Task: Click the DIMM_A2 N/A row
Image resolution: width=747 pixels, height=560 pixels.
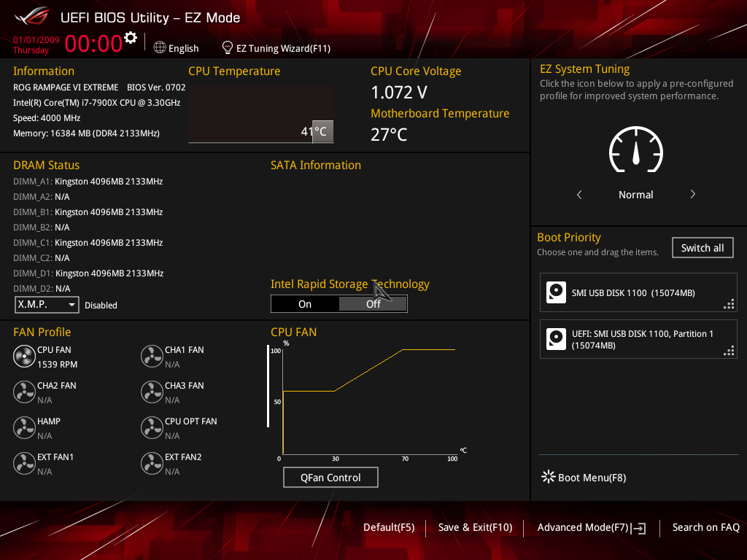Action: (42, 197)
